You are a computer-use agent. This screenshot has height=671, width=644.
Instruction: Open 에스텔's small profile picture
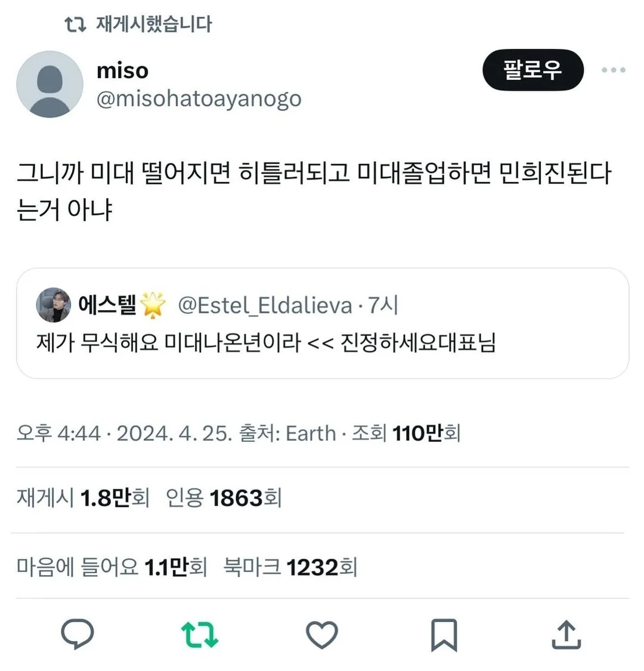54,305
